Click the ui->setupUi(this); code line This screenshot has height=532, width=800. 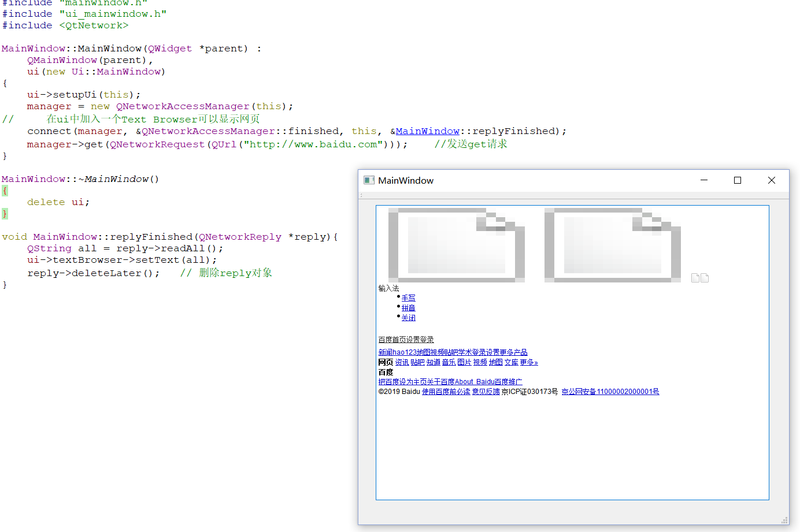84,95
